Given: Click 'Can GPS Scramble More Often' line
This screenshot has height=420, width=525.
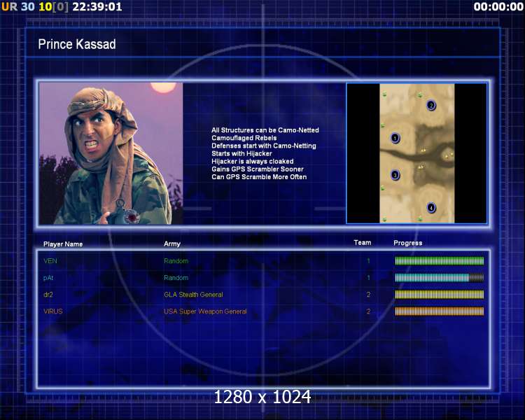Looking at the screenshot, I should pos(259,177).
